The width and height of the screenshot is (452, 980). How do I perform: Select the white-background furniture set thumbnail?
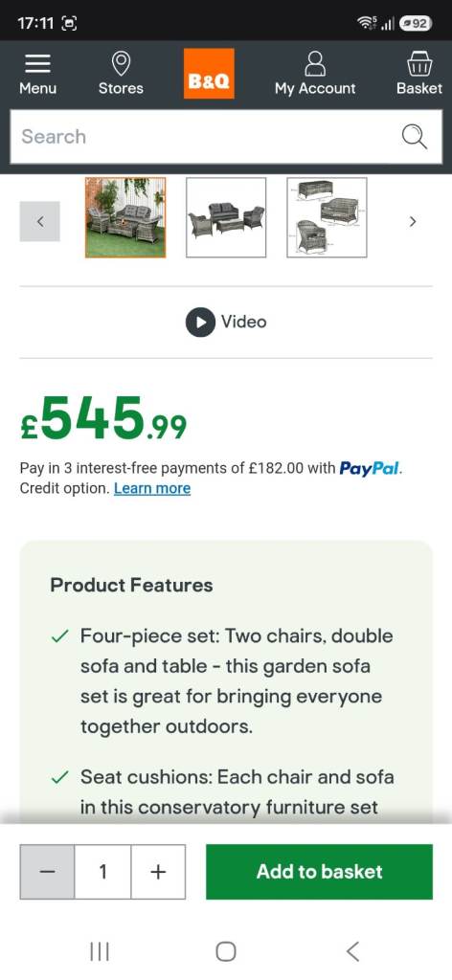point(226,217)
